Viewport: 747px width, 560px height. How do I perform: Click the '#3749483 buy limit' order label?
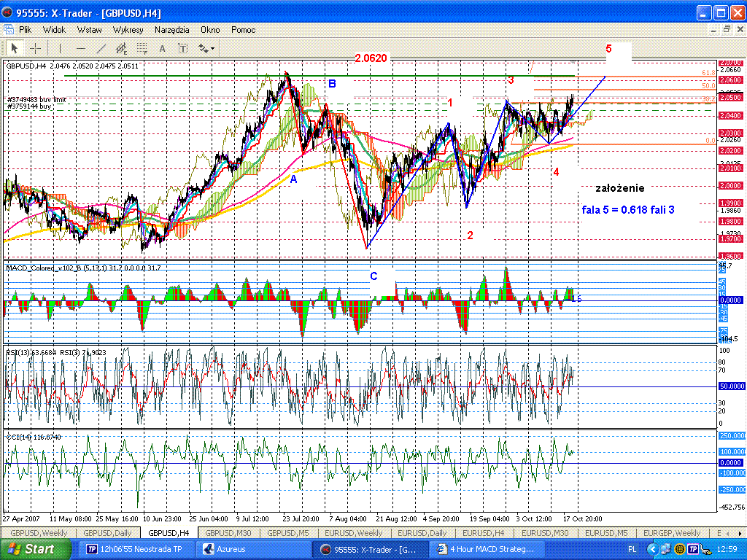[36, 100]
